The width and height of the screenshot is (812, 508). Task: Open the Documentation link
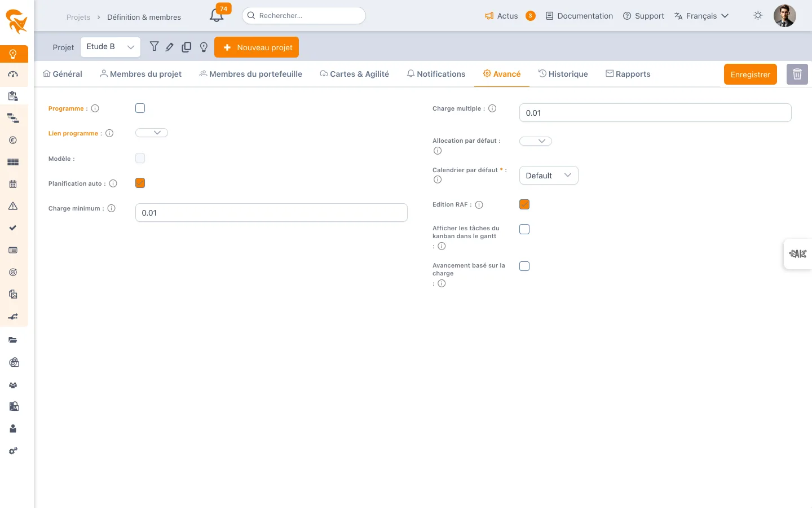[x=579, y=16]
